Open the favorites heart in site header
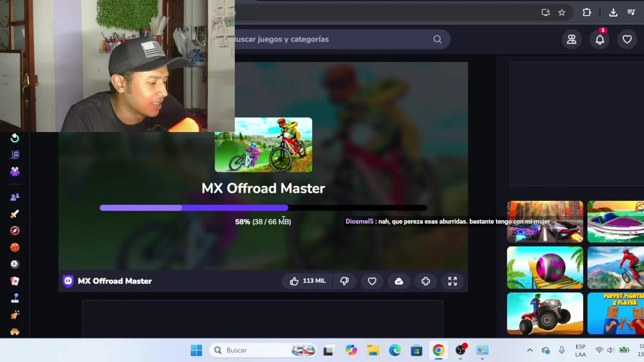Viewport: 644px width, 362px height. 627,39
